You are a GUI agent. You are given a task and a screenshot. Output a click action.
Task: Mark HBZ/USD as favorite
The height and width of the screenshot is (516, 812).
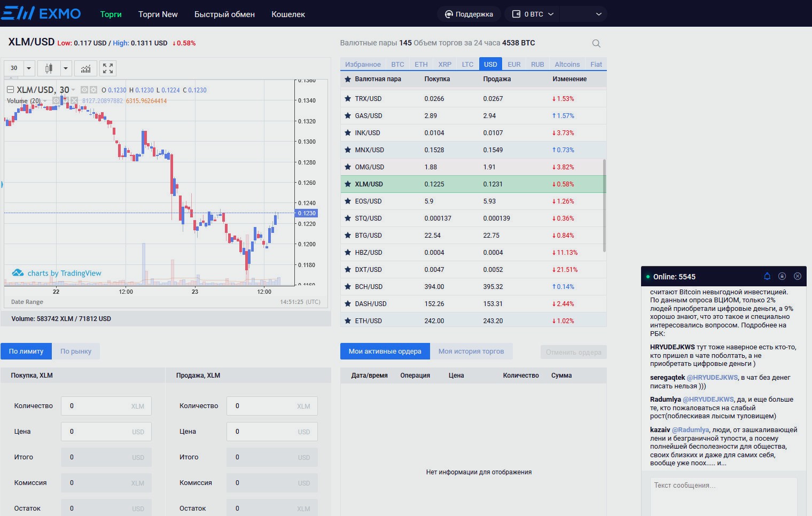pyautogui.click(x=348, y=253)
